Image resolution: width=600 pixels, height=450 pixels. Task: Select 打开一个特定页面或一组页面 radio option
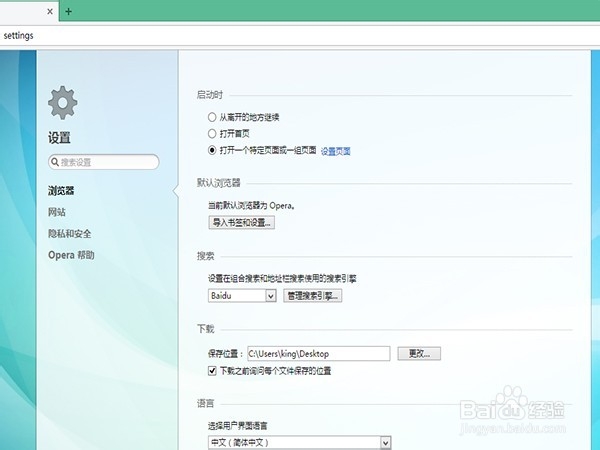point(212,150)
